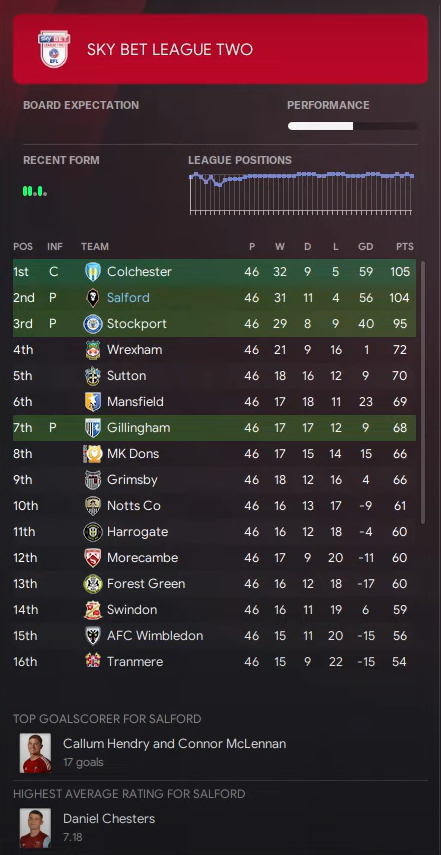Screen dimensions: 441x855
Task: Click the board performance progress bar
Action: pos(353,126)
